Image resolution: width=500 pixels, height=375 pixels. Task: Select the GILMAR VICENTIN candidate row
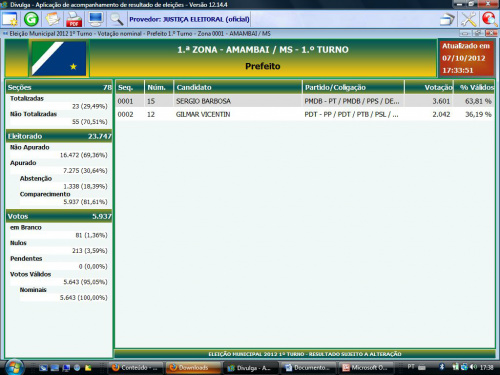[305, 114]
